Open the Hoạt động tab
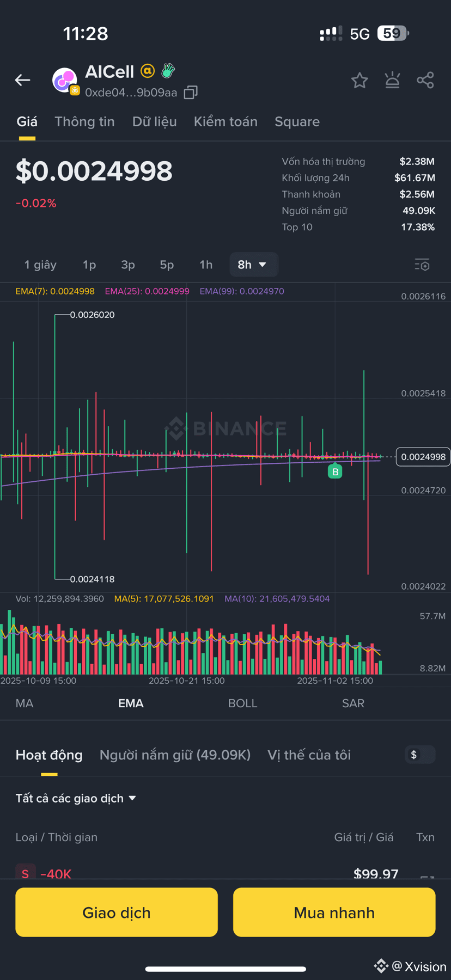451x980 pixels. [49, 755]
